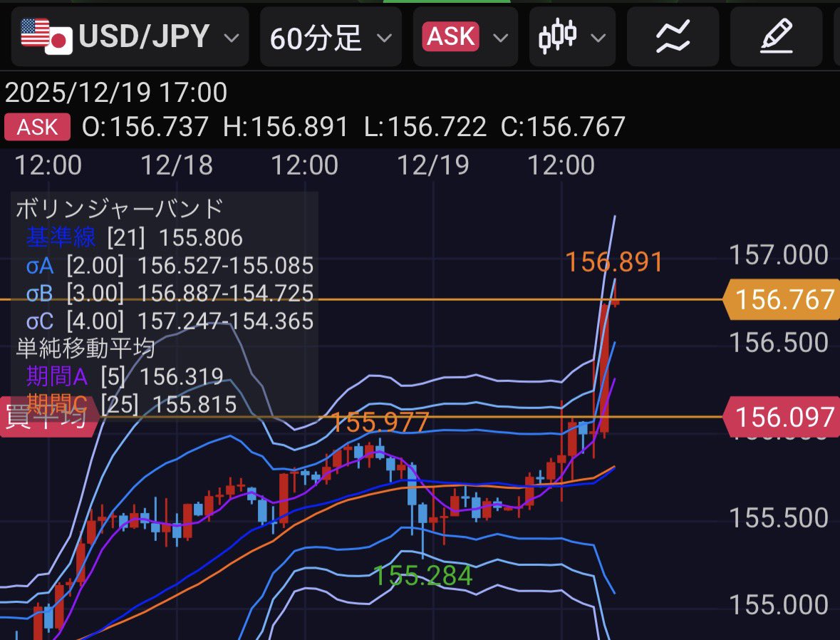840x640 pixels.
Task: Switch the ASK price type dropdown
Action: click(465, 36)
